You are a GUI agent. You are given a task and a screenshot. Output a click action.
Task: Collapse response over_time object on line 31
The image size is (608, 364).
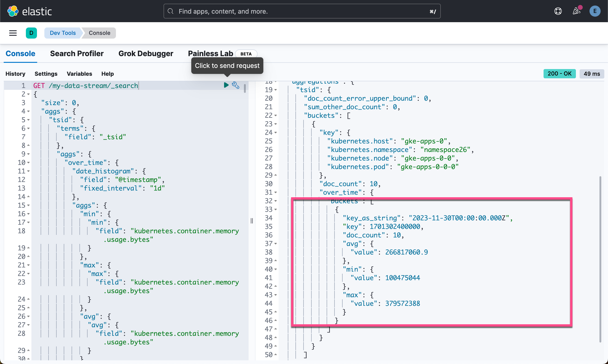(276, 192)
